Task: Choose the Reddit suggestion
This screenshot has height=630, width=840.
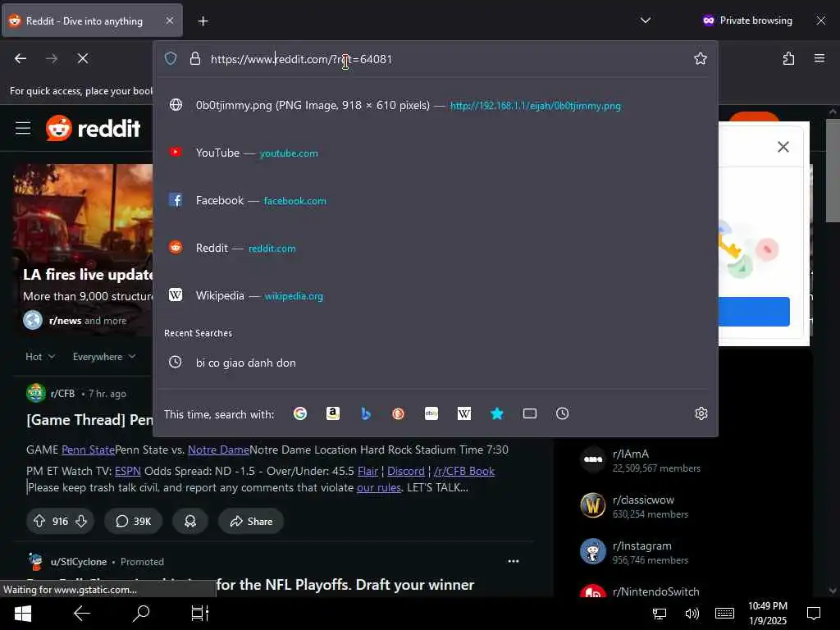Action: coord(435,248)
